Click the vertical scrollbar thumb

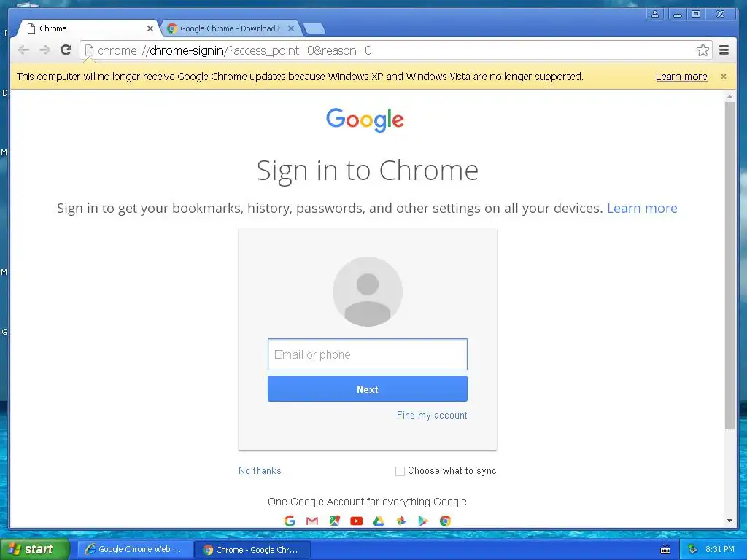[729, 265]
